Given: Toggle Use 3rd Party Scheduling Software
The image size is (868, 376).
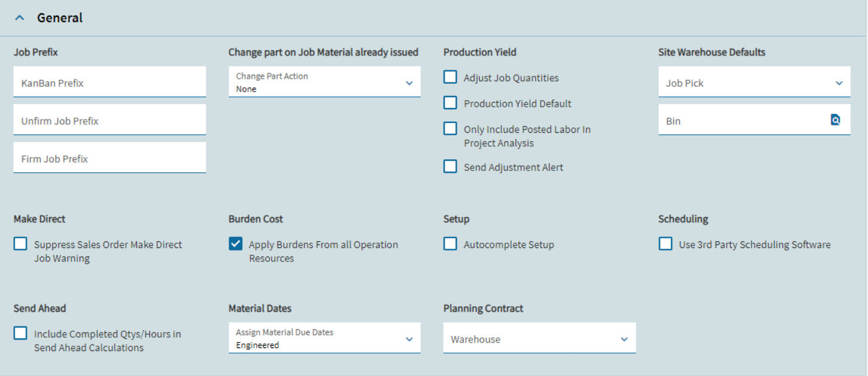Looking at the screenshot, I should [x=665, y=244].
